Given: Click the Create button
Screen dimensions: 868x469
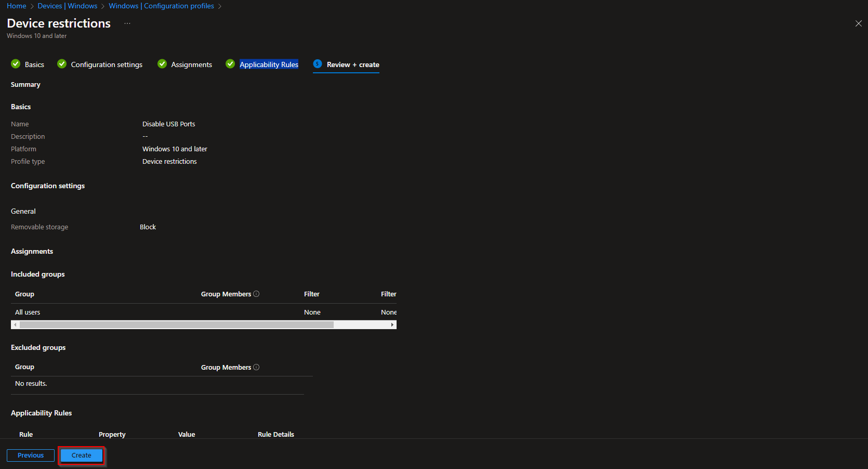Looking at the screenshot, I should 81,455.
